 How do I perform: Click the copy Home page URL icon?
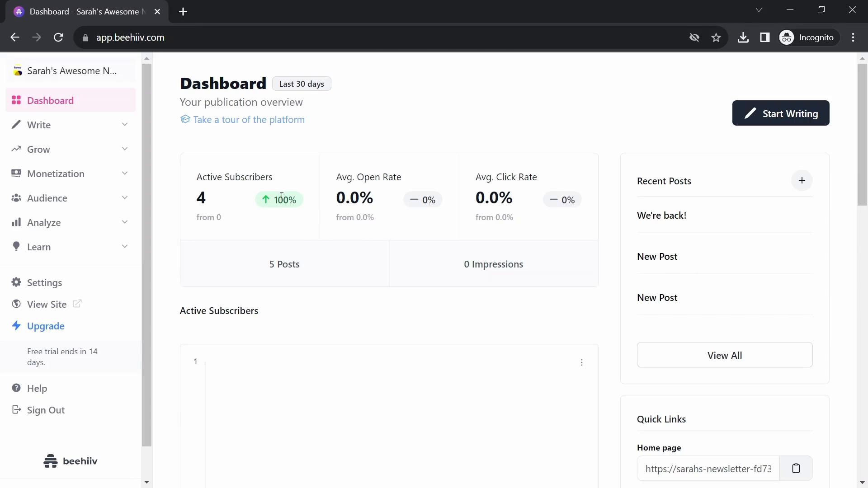[x=796, y=468]
